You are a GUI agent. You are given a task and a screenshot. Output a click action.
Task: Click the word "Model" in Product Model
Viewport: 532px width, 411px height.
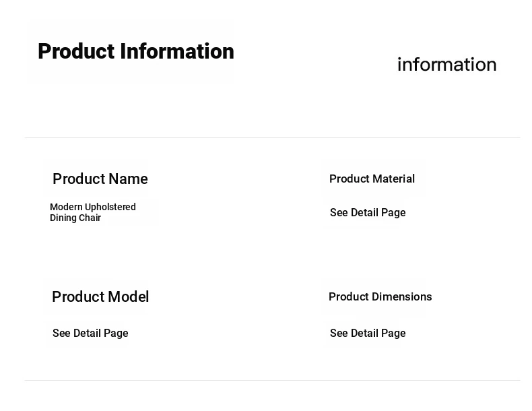point(129,297)
